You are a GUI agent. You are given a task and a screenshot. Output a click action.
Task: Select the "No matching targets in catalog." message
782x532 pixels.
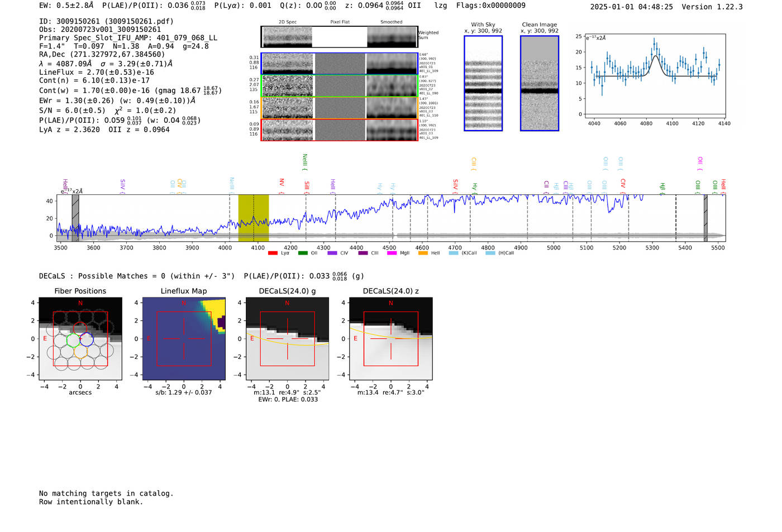coord(106,493)
